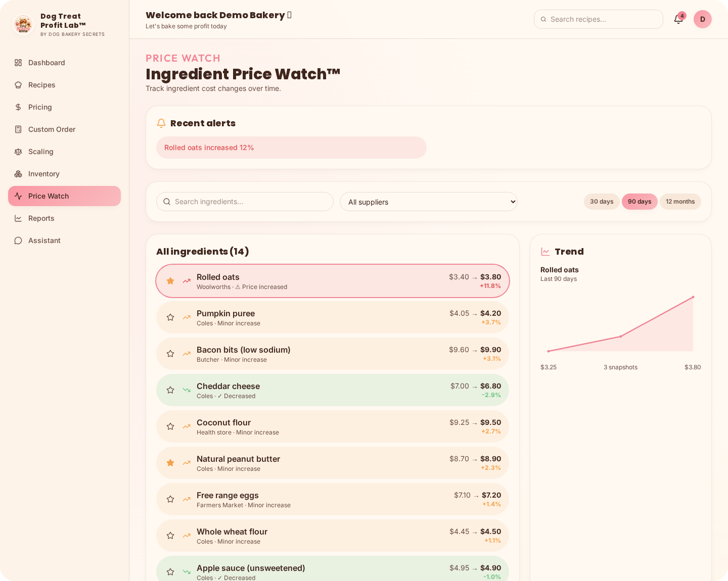Switch to the 30 days range
This screenshot has width=728, height=581.
(x=602, y=202)
